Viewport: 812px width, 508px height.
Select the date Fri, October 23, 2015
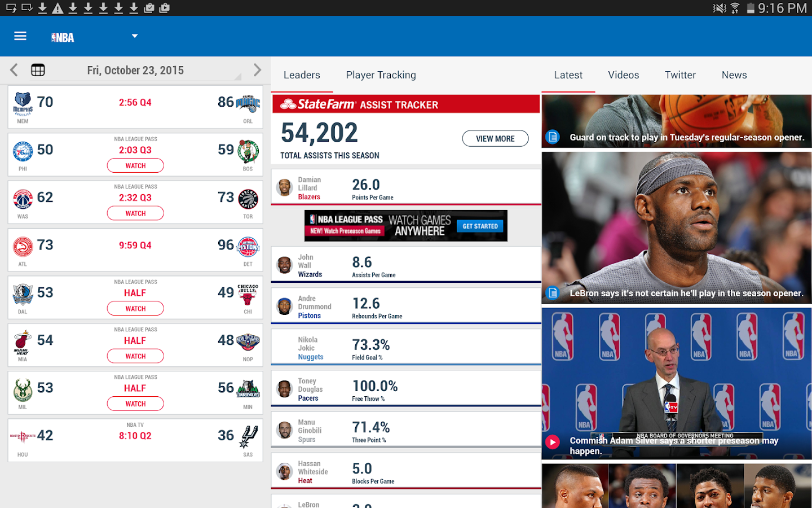(x=135, y=71)
